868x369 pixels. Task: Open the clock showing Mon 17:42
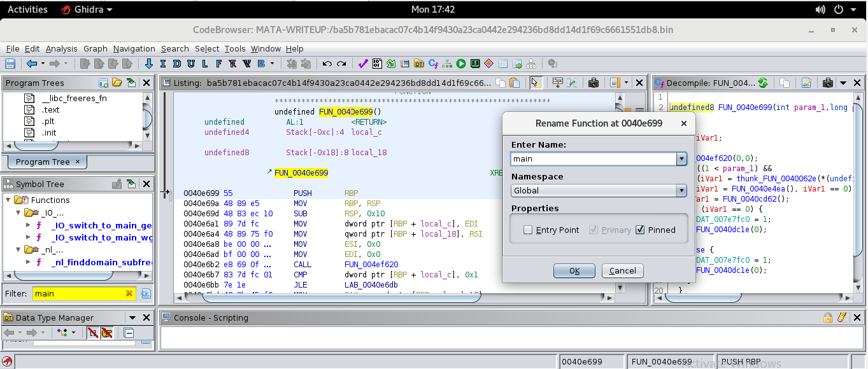point(433,10)
